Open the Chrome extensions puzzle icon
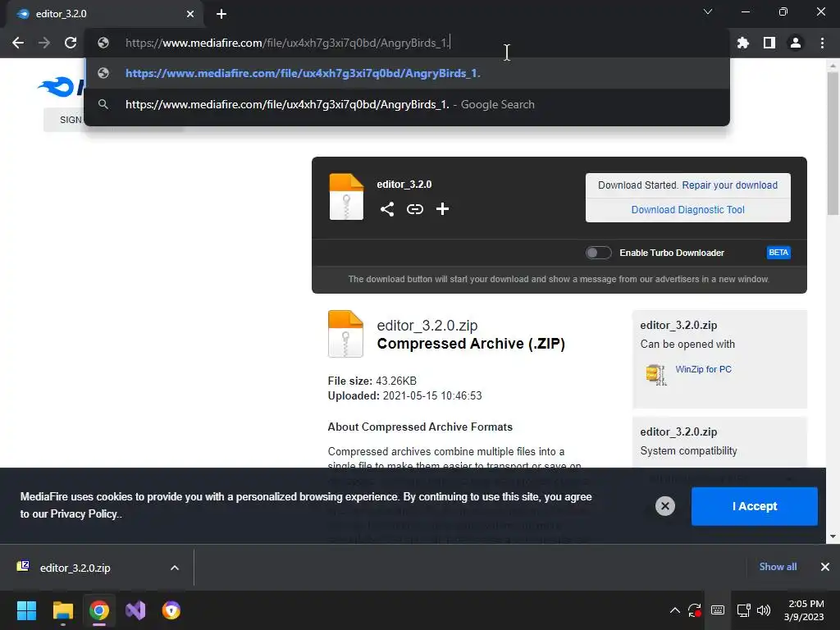 (x=743, y=43)
